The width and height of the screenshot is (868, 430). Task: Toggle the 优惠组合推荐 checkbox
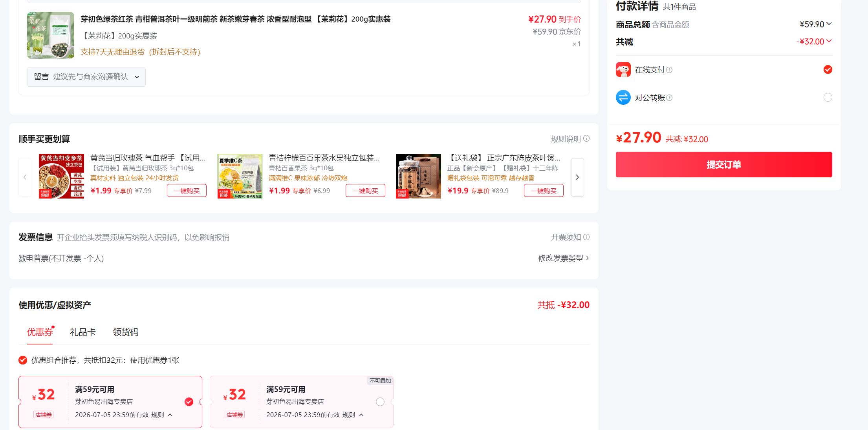pos(23,360)
